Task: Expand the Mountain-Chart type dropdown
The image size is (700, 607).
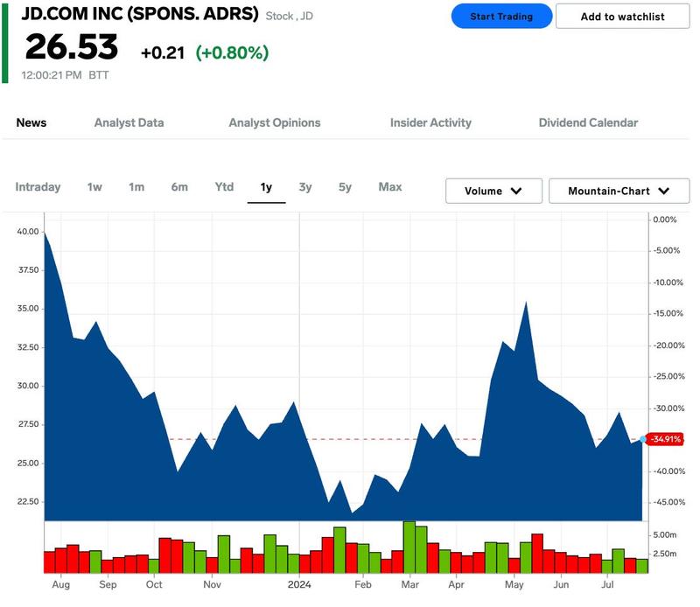Action: [x=619, y=191]
